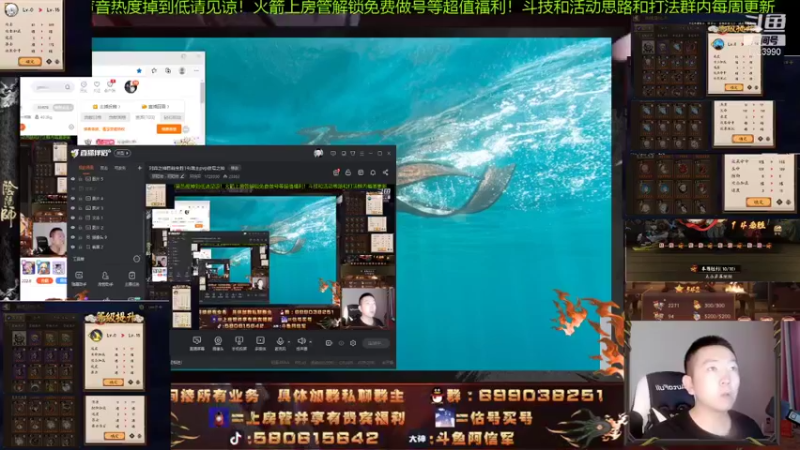Select the 摄像头 3 source row
The image size is (800, 450).
click(x=106, y=237)
